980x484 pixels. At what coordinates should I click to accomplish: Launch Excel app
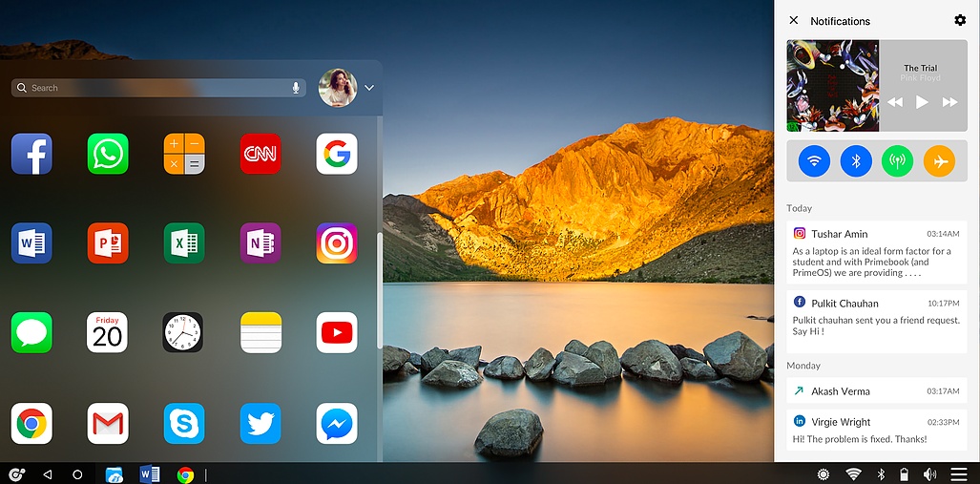(184, 243)
